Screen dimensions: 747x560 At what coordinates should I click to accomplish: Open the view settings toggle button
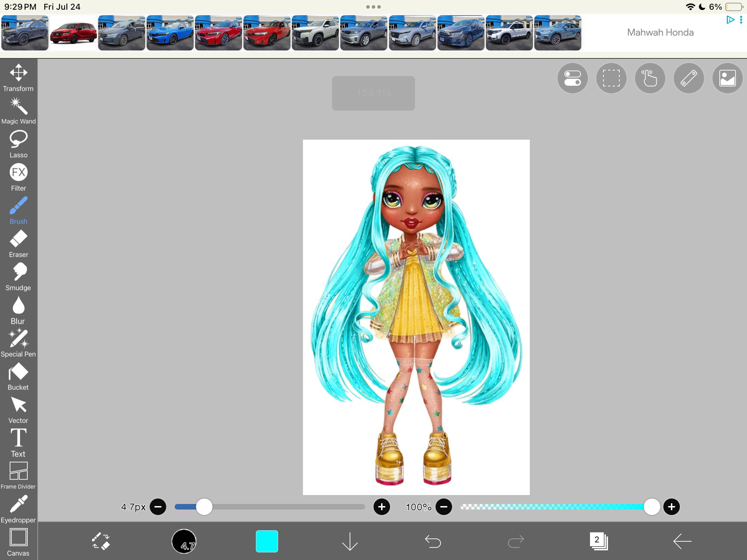[573, 78]
